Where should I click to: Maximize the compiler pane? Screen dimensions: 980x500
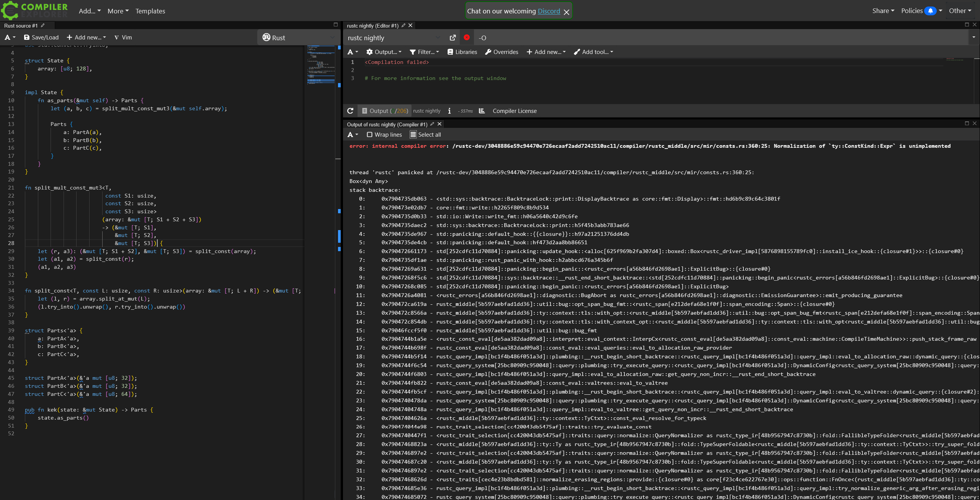point(967,25)
